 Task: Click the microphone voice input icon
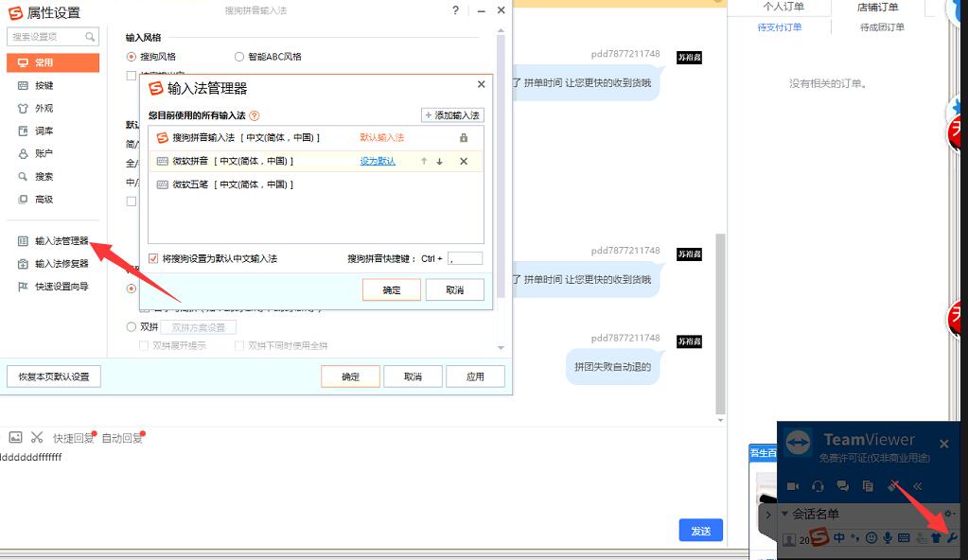888,538
